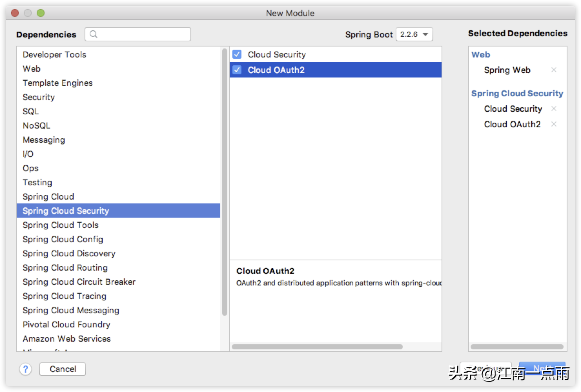Remove Cloud Security from selected dependencies
Screen dimensions: 581x392
[554, 108]
